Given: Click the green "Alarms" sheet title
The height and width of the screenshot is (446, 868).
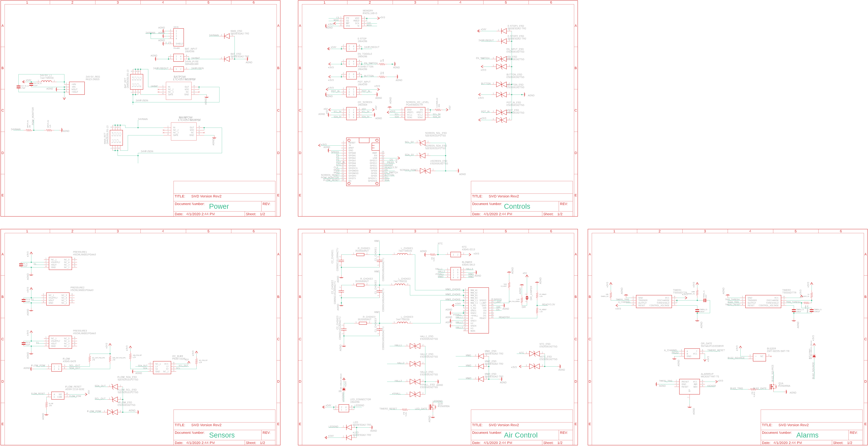Looking at the screenshot, I should 807,435.
